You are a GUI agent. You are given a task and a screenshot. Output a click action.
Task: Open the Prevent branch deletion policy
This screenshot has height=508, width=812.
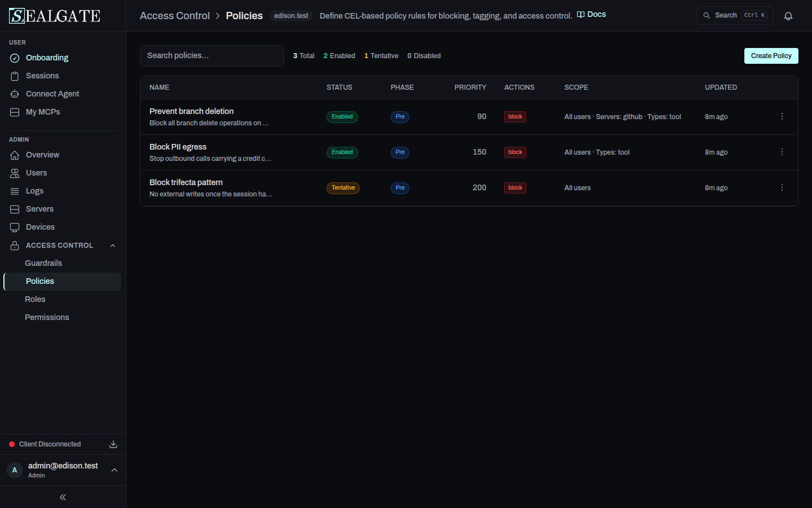[192, 111]
